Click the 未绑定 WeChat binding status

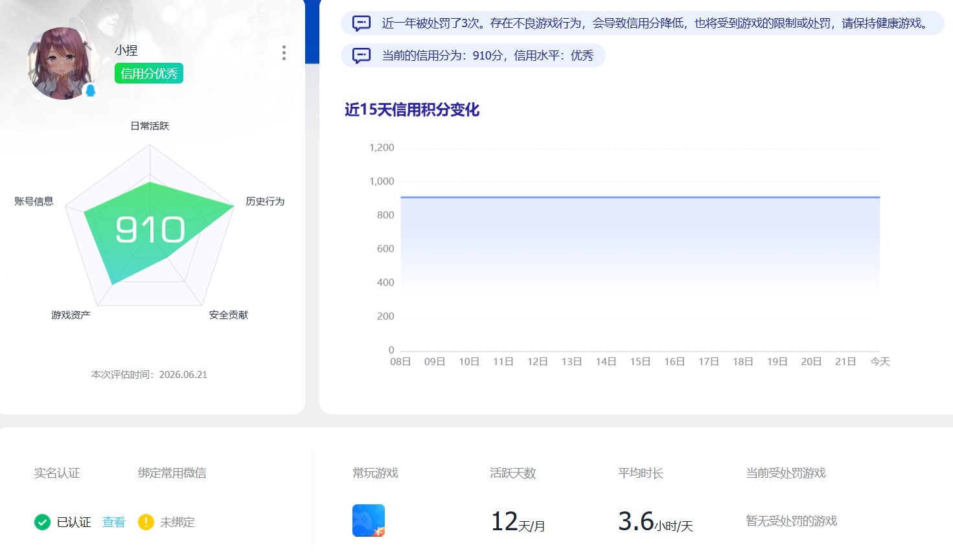pyautogui.click(x=177, y=522)
